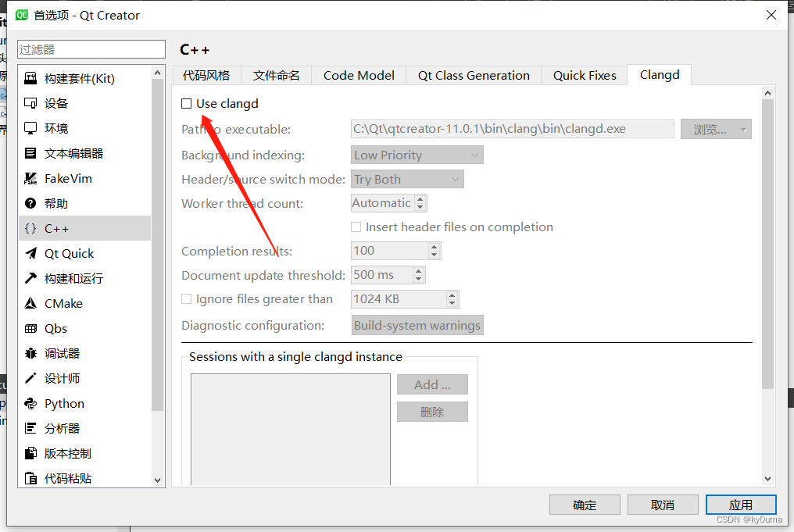Screen dimensions: 794x532
Task: Click the Qt Quick paper-plane icon
Action: 31,253
